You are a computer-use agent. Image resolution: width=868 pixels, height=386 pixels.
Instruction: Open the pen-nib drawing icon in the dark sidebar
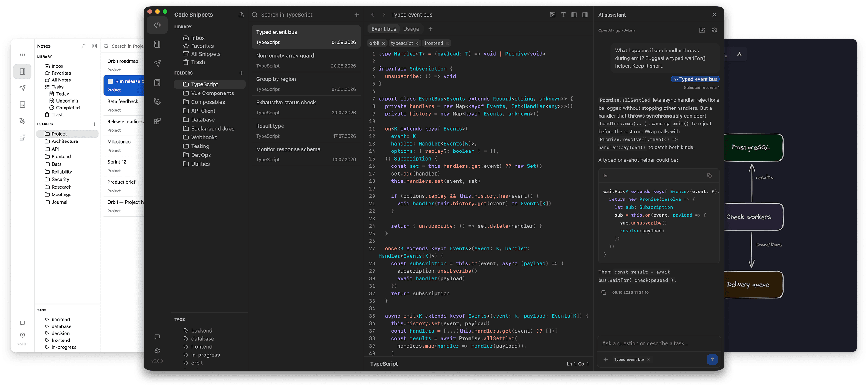click(157, 102)
